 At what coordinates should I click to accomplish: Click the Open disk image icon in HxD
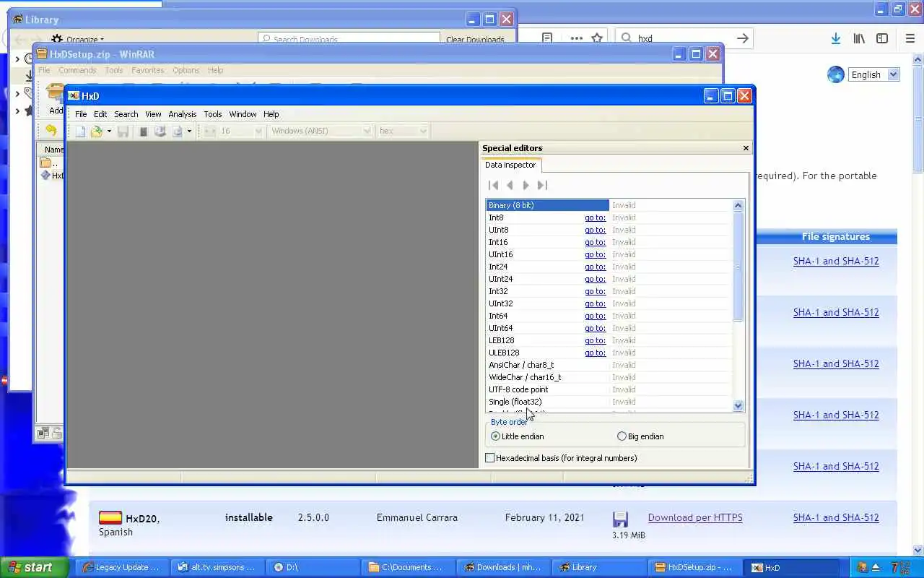178,131
